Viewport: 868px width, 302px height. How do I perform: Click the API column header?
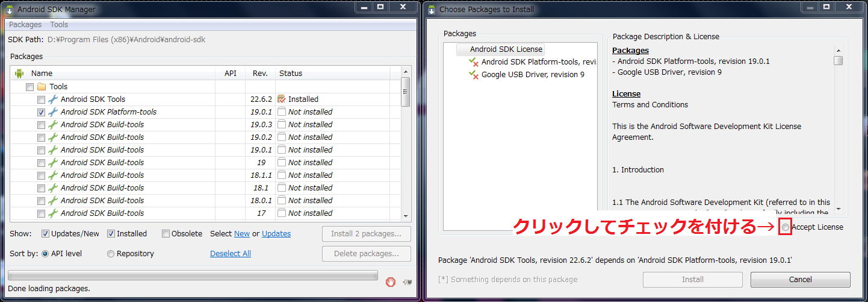point(231,74)
